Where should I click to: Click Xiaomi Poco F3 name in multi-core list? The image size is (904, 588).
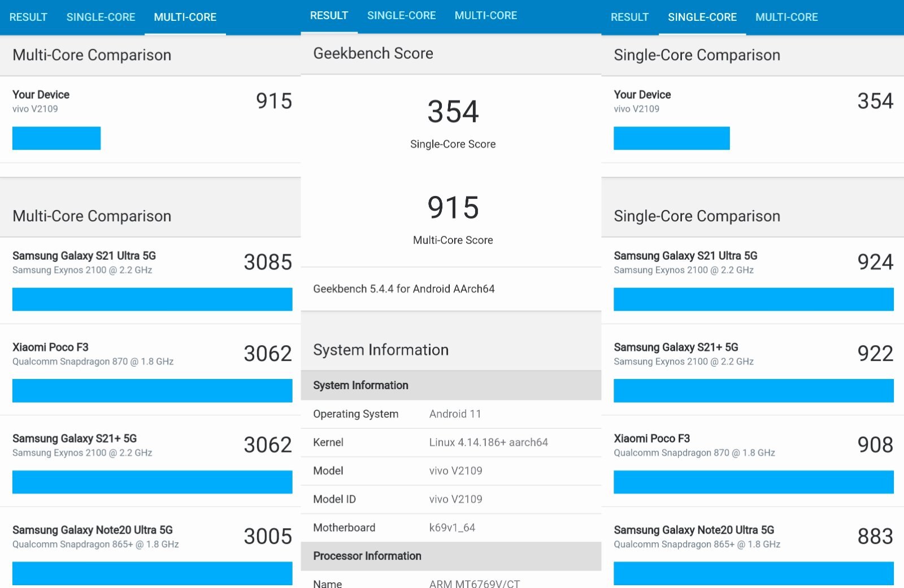pos(50,347)
